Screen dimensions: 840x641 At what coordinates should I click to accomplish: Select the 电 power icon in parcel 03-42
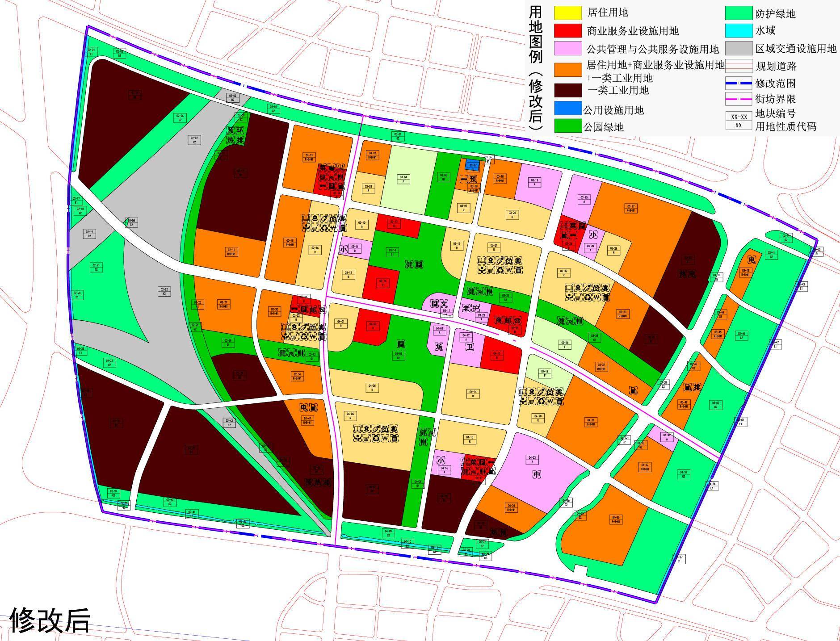[752, 260]
